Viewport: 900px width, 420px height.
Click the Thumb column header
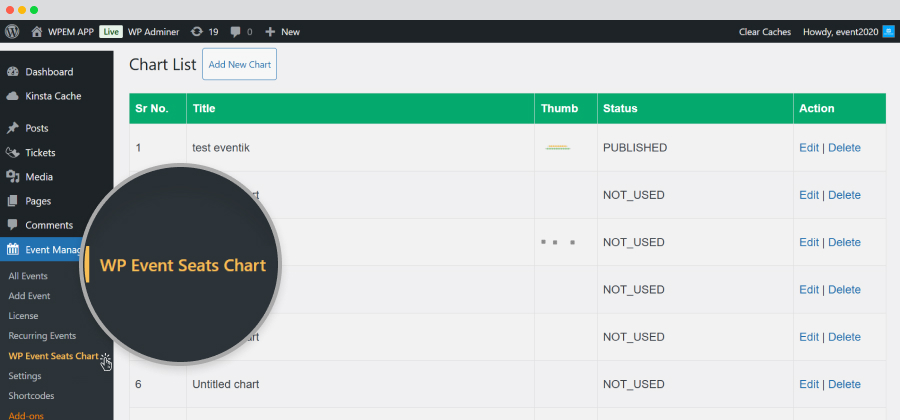[x=566, y=108]
